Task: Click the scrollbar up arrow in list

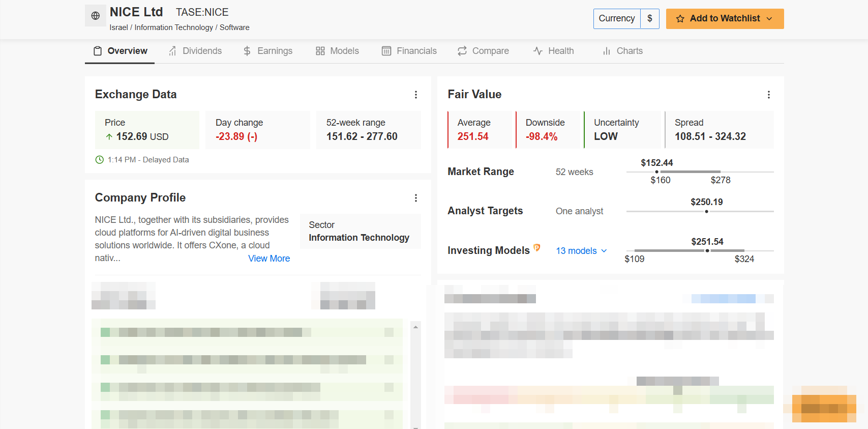Action: [415, 327]
